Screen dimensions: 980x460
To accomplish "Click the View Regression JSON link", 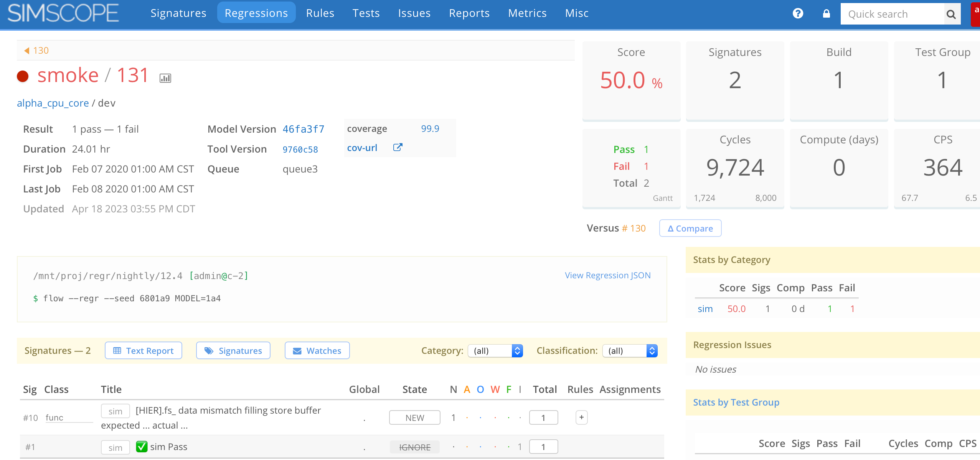I will coord(608,274).
